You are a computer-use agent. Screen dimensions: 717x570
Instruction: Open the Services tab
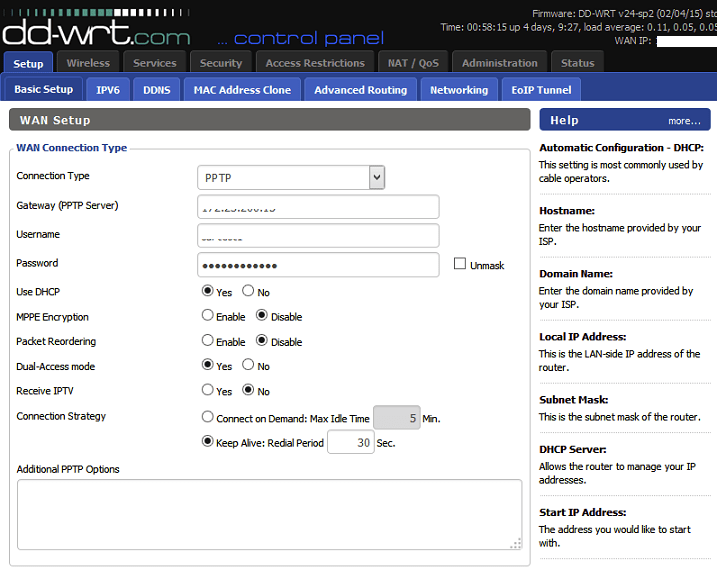tap(155, 63)
